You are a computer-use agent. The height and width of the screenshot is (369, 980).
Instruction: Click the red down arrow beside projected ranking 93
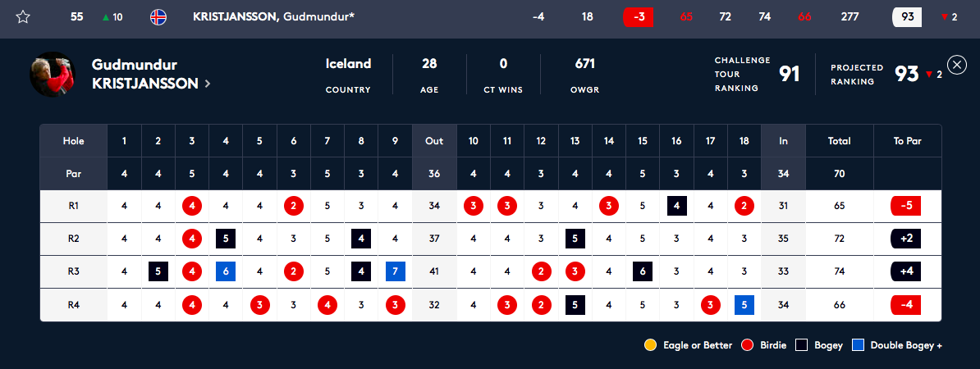[929, 75]
